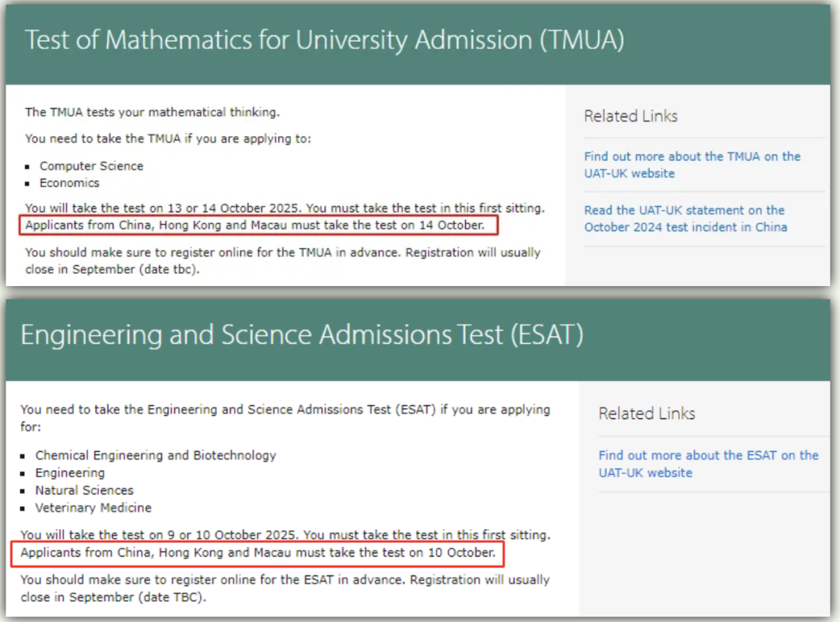
Task: Click the highlighted 14 October applicants sentence
Action: (x=255, y=225)
